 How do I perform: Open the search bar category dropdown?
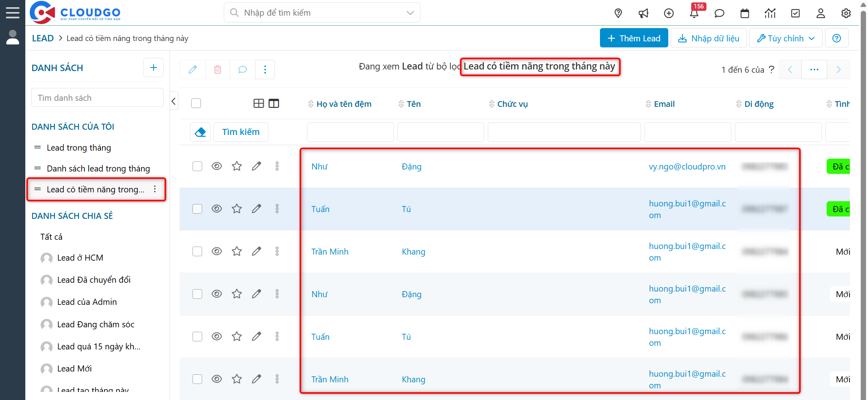tap(410, 12)
